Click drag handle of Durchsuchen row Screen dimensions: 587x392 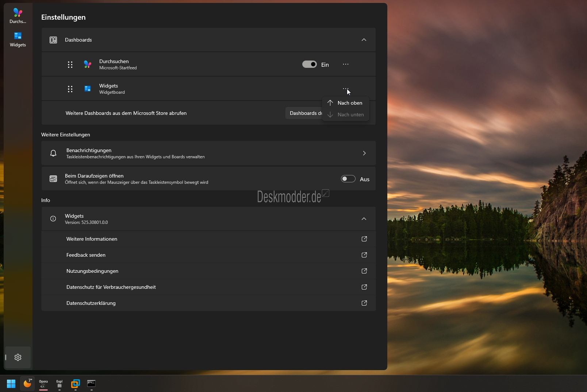[70, 65]
